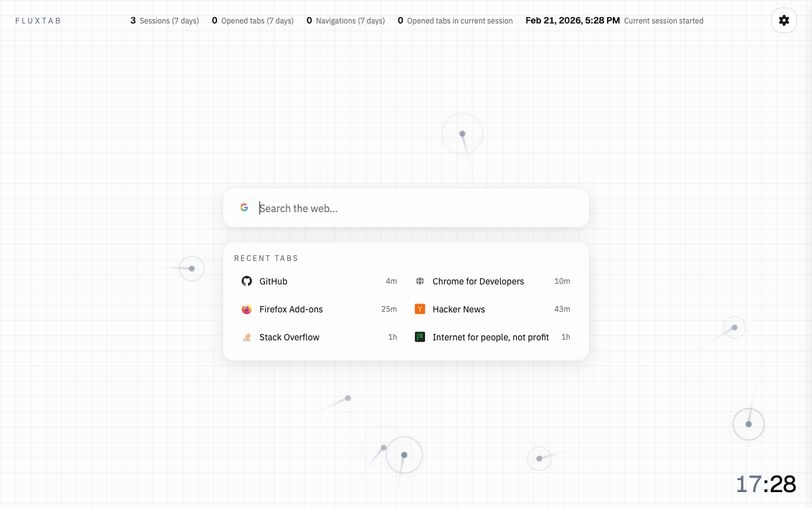Viewport: 812px width, 508px height.
Task: Click the Sessions (7 days) stat
Action: [165, 20]
